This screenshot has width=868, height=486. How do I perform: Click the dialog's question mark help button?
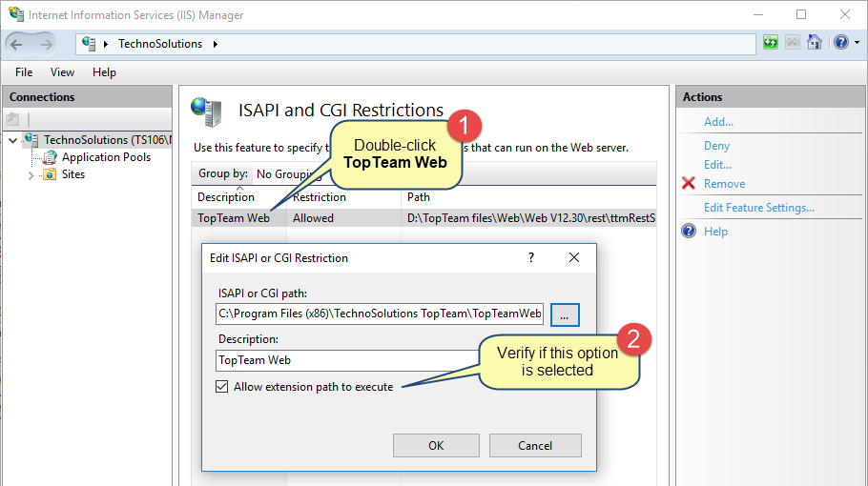pyautogui.click(x=531, y=257)
